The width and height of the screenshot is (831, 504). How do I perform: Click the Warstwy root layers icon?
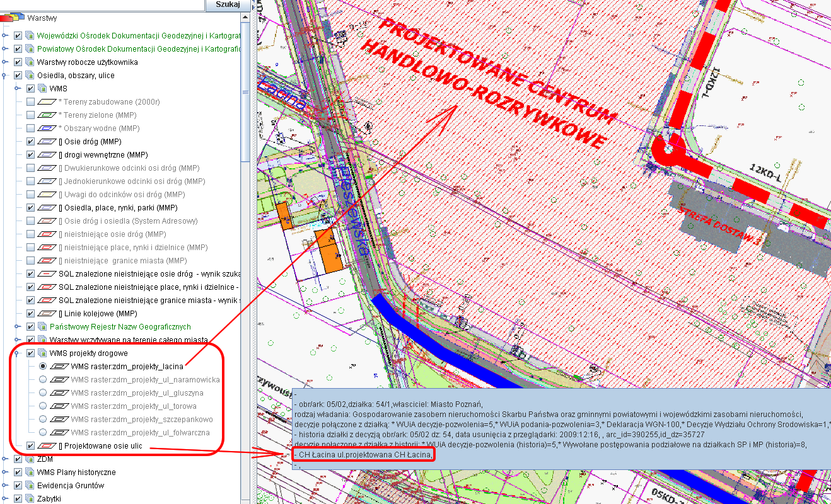13,18
